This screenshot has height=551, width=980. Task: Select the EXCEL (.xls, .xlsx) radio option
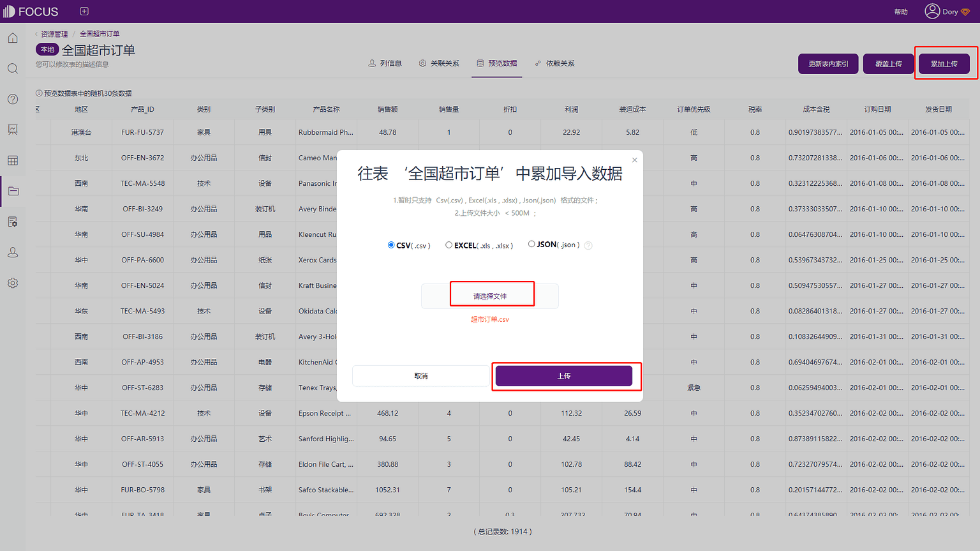pyautogui.click(x=449, y=245)
